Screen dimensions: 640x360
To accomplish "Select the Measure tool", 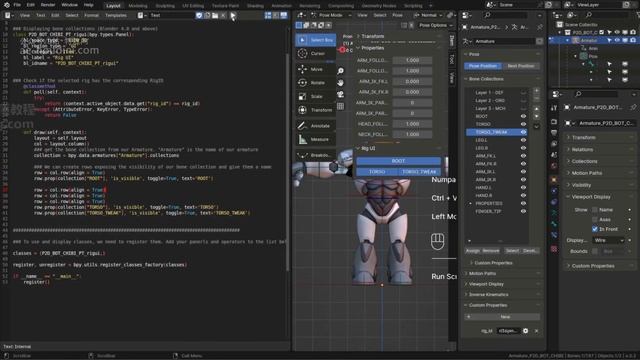I will tap(316, 139).
